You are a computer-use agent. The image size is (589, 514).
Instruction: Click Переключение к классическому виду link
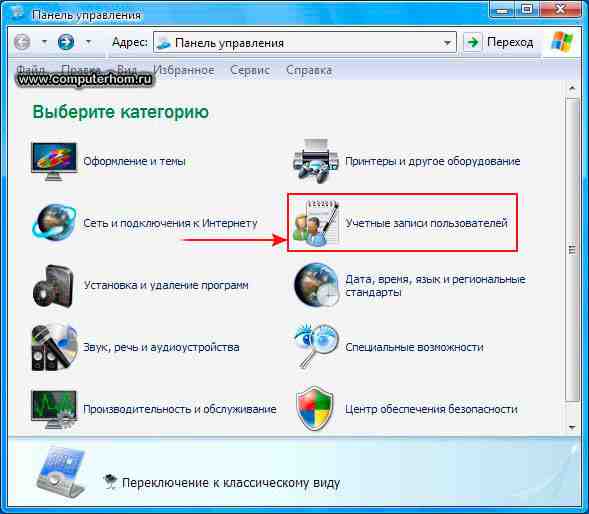[231, 482]
